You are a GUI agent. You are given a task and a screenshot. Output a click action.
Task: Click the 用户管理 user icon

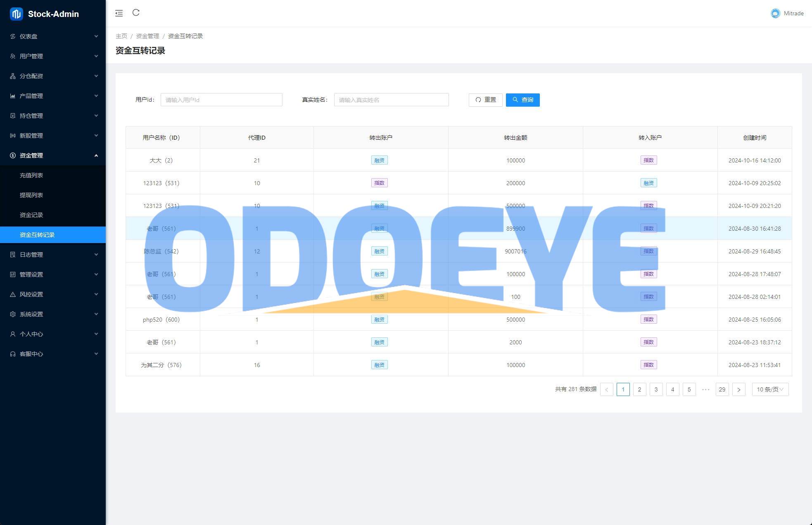tap(13, 56)
